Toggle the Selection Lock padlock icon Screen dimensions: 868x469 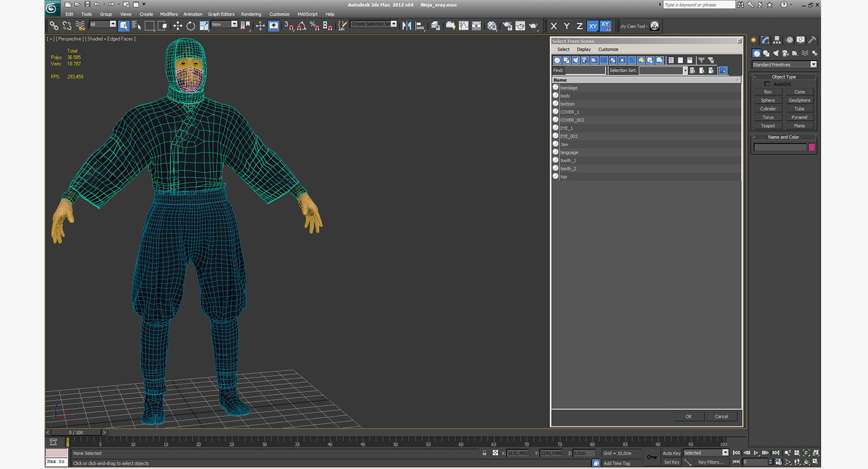pos(484,453)
